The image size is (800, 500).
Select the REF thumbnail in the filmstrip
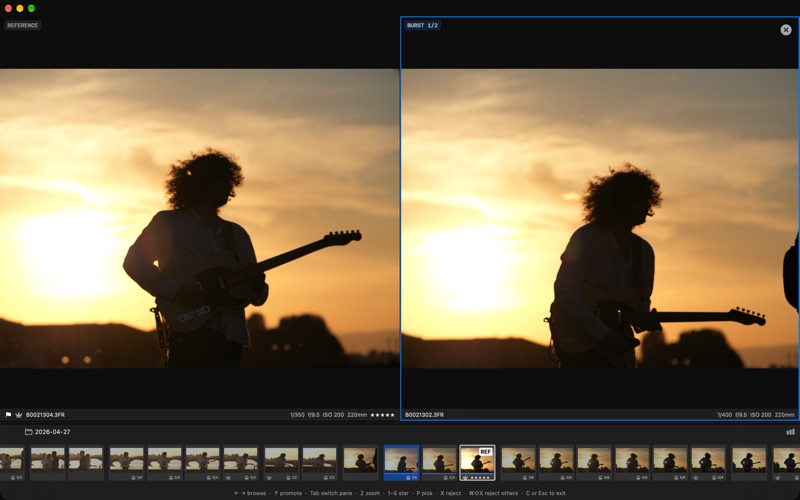click(x=477, y=462)
